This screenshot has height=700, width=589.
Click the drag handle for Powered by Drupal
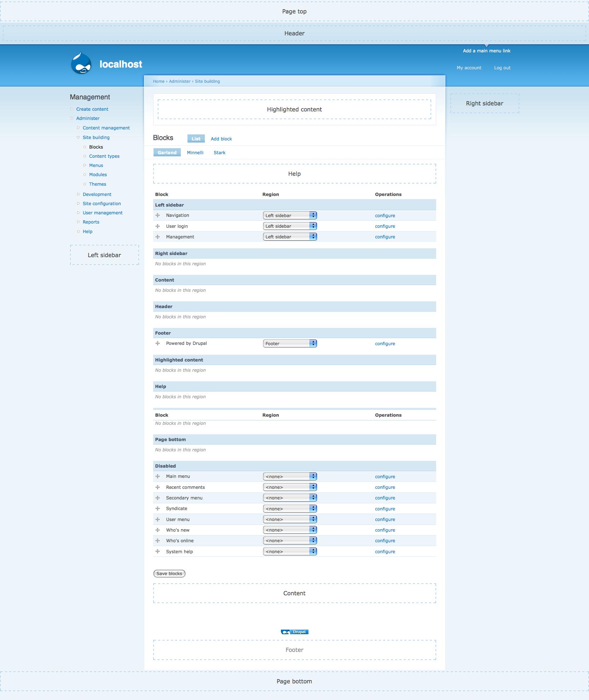[x=158, y=343]
